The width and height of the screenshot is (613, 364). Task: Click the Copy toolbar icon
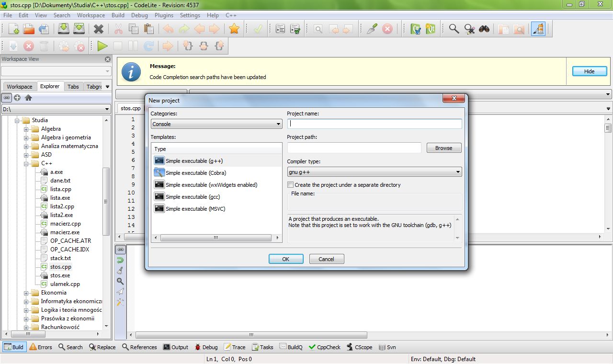click(134, 29)
